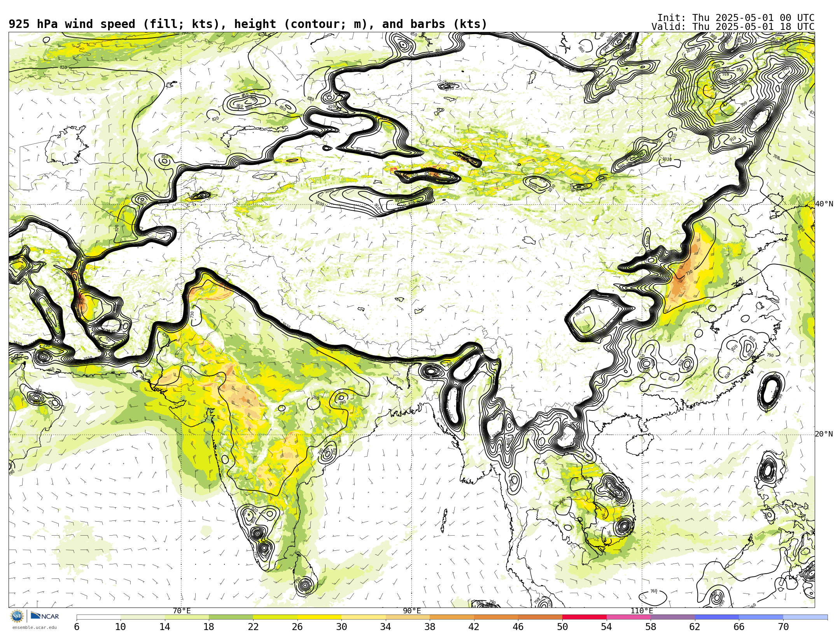Click the 20°N latitude label
The height and width of the screenshot is (632, 840).
tap(824, 434)
